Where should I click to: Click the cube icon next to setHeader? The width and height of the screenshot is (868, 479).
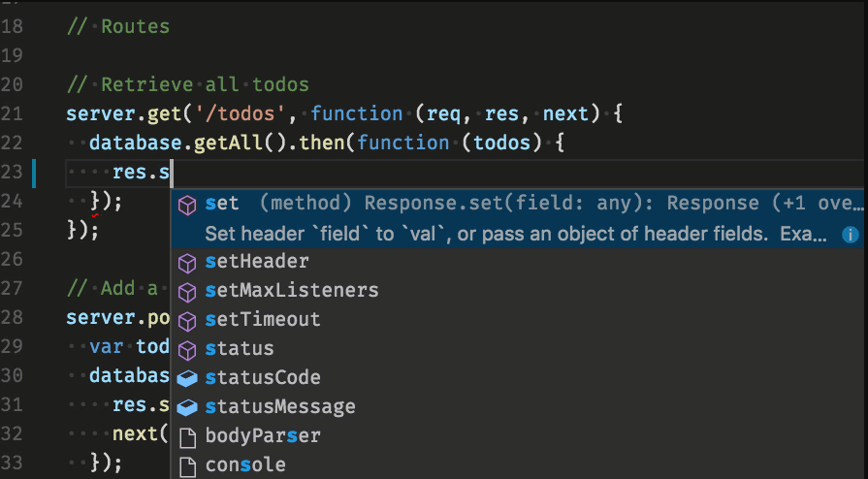click(187, 263)
